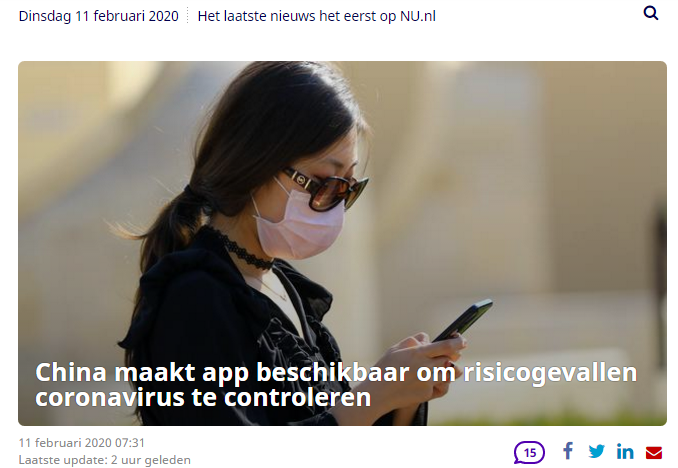Open the comments bubble showing 15
678x468 pixels.
529,452
